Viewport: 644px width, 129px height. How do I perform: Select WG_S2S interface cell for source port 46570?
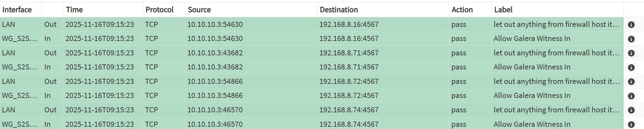click(19, 124)
